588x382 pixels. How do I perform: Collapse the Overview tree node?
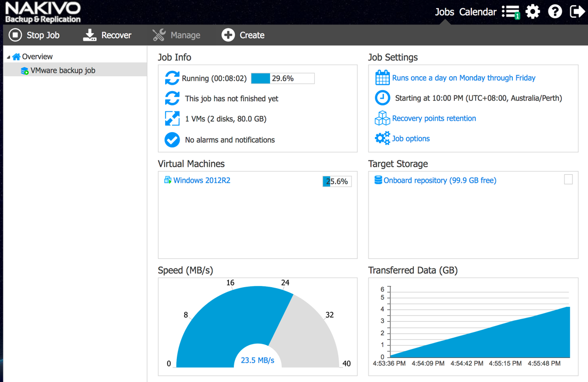(8, 57)
